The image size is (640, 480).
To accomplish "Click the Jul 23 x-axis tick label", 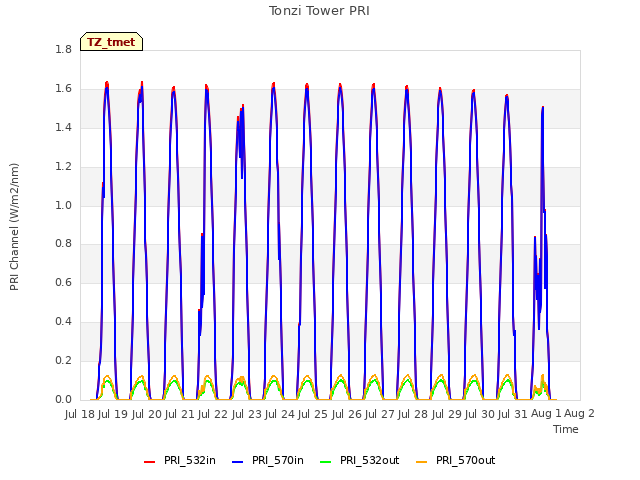I will 247,414.
